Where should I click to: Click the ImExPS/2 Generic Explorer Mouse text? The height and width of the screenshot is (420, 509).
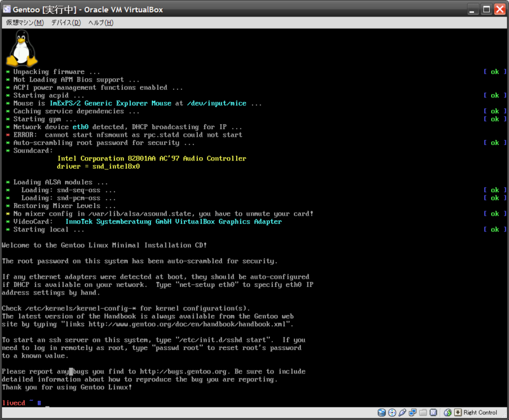click(x=110, y=103)
